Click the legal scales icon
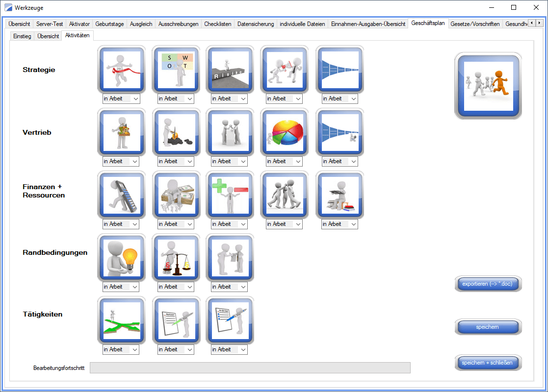This screenshot has height=392, width=548. [x=176, y=257]
